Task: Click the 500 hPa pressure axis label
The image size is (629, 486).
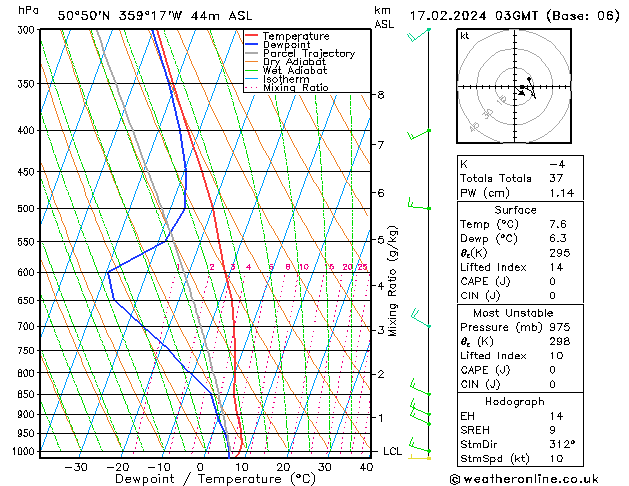Action: coord(26,209)
